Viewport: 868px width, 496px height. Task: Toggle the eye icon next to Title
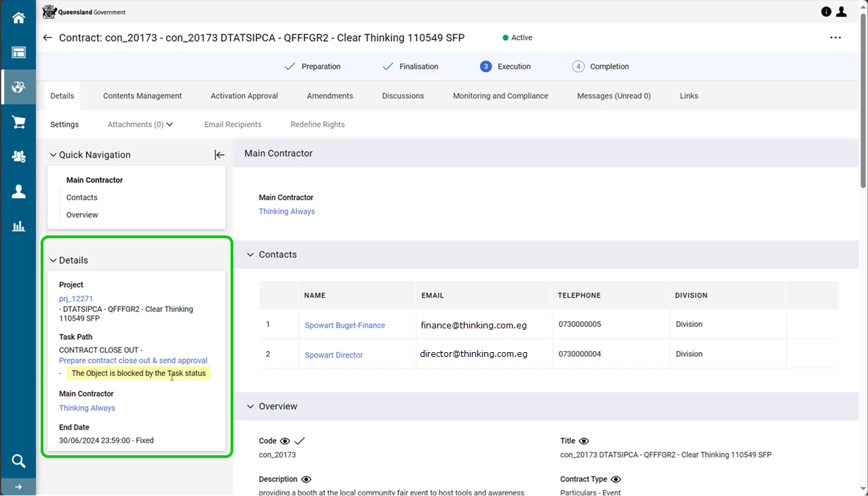click(584, 441)
